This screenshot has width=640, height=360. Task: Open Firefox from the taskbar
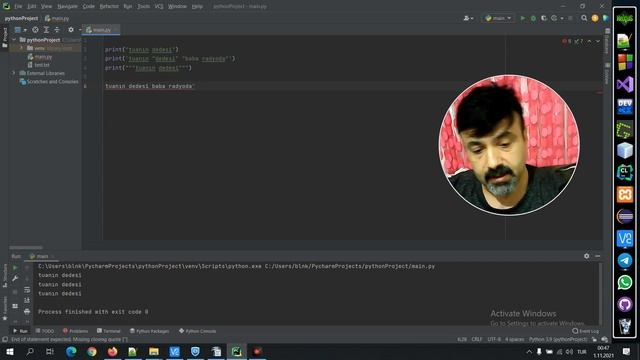click(113, 351)
